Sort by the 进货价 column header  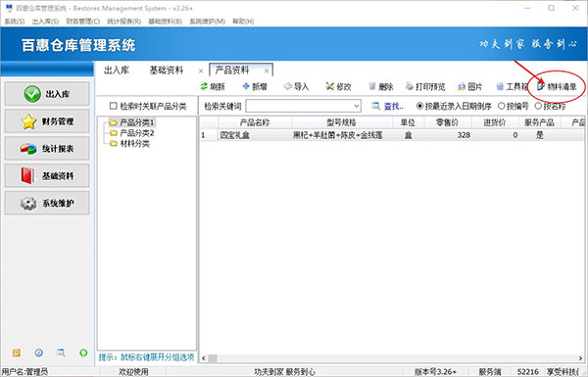tap(495, 122)
